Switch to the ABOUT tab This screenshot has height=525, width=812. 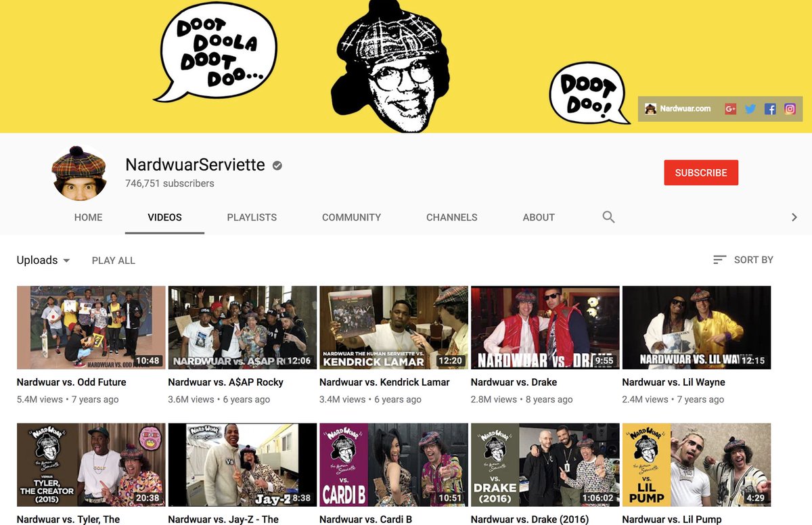click(x=539, y=217)
